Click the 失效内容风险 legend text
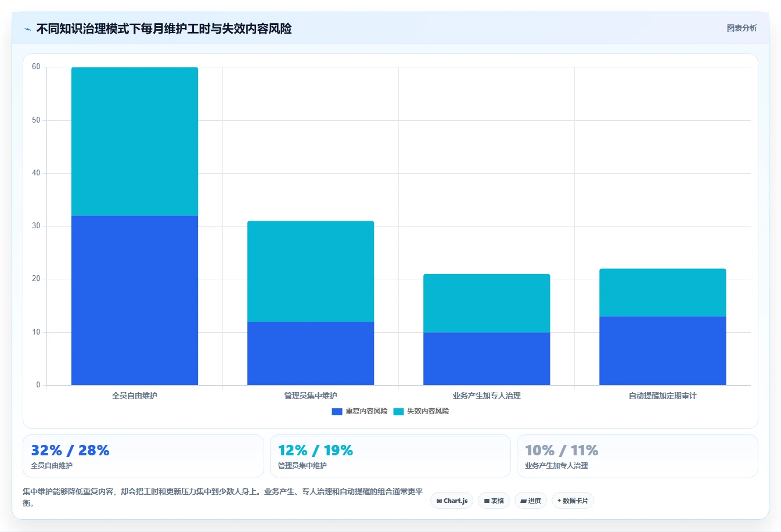The image size is (781, 532). coord(428,411)
